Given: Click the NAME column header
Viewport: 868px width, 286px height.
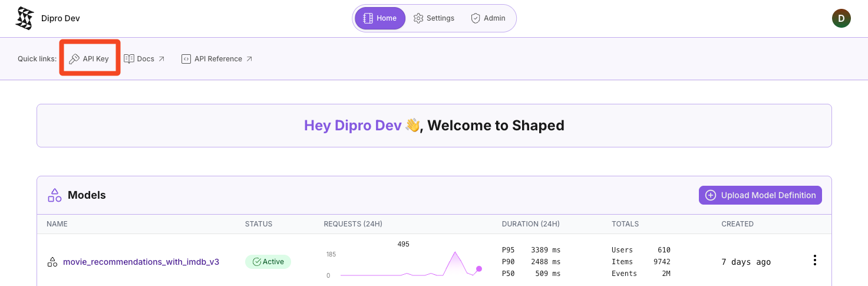Looking at the screenshot, I should pos(57,224).
